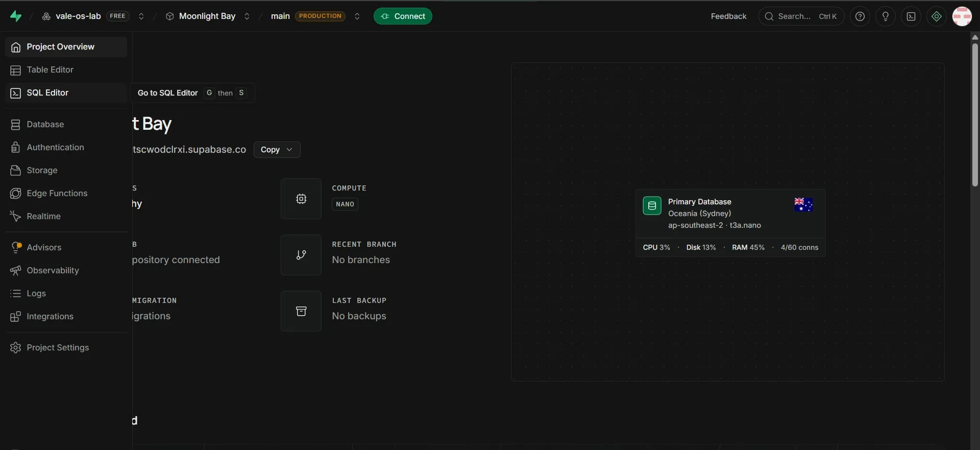Click the "Oceania (Sydney)" region text

point(700,214)
